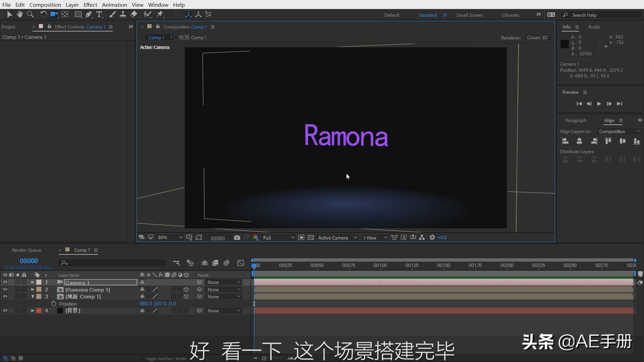Viewport: 644px width, 362px height.
Task: Open the Active Camera view dropdown
Action: [x=337, y=238]
